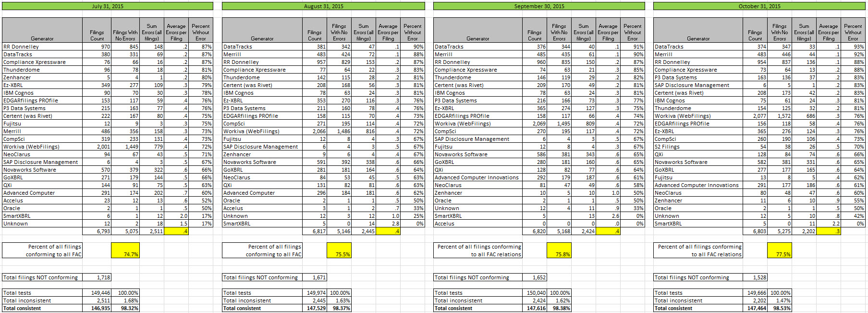Select Workiva's filings count 2,001

(x=97, y=147)
